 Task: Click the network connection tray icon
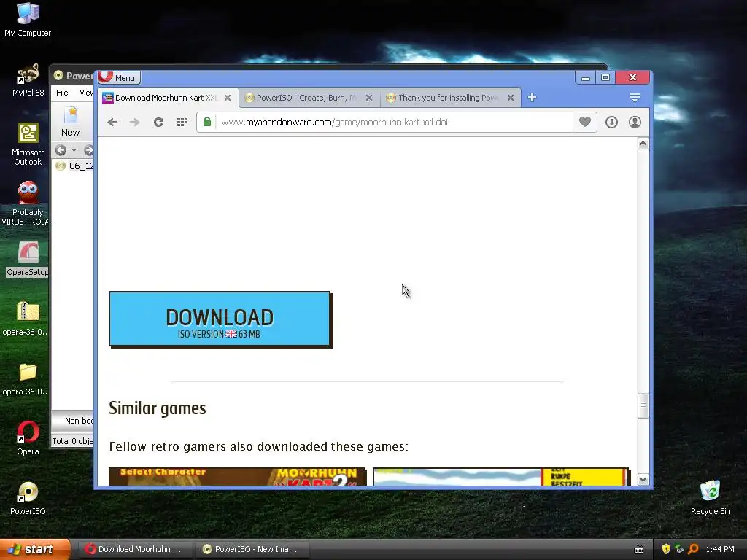coord(679,549)
